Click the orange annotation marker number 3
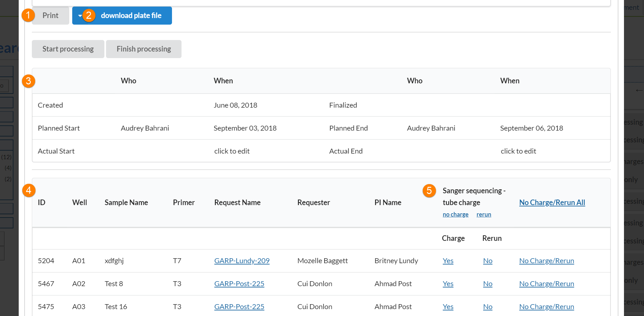 pyautogui.click(x=29, y=81)
